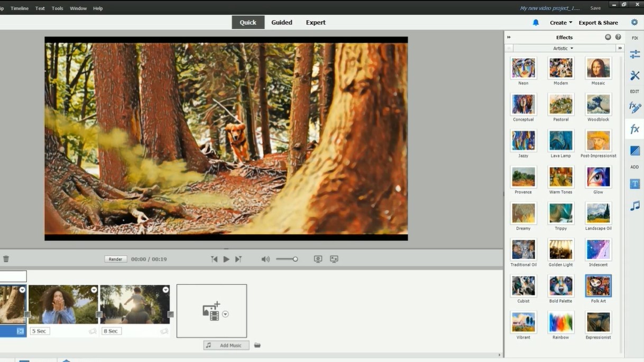Open the Music panel note icon
The width and height of the screenshot is (644, 362).
pos(634,206)
